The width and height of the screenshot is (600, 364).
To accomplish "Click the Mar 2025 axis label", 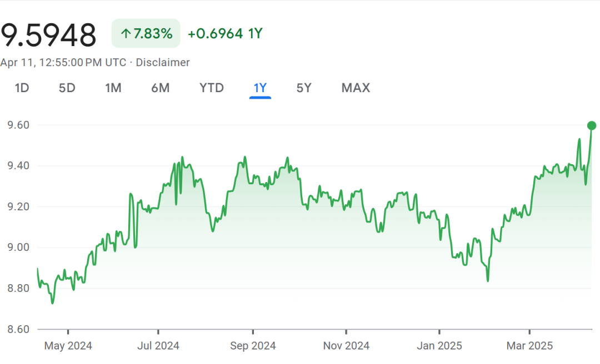I will point(529,346).
